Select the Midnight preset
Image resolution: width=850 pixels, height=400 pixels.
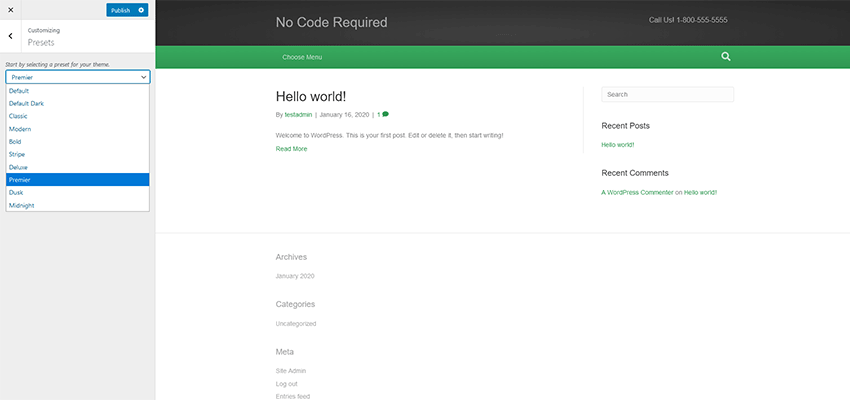[22, 205]
